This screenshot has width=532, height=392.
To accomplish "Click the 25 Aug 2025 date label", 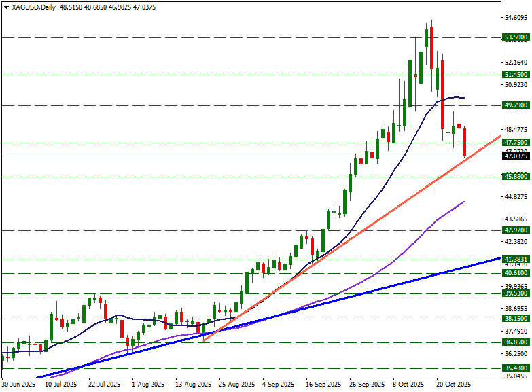I will pyautogui.click(x=236, y=385).
